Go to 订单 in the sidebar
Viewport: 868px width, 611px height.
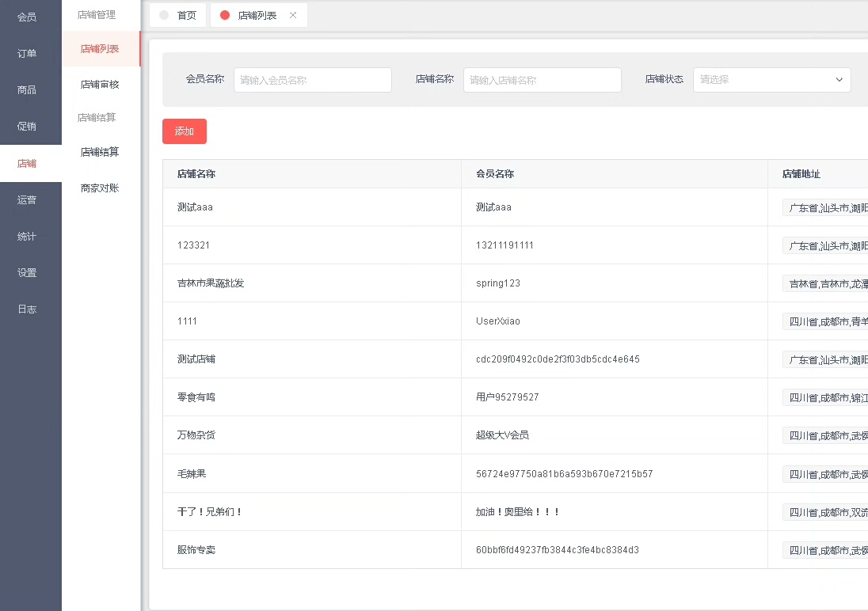(27, 53)
